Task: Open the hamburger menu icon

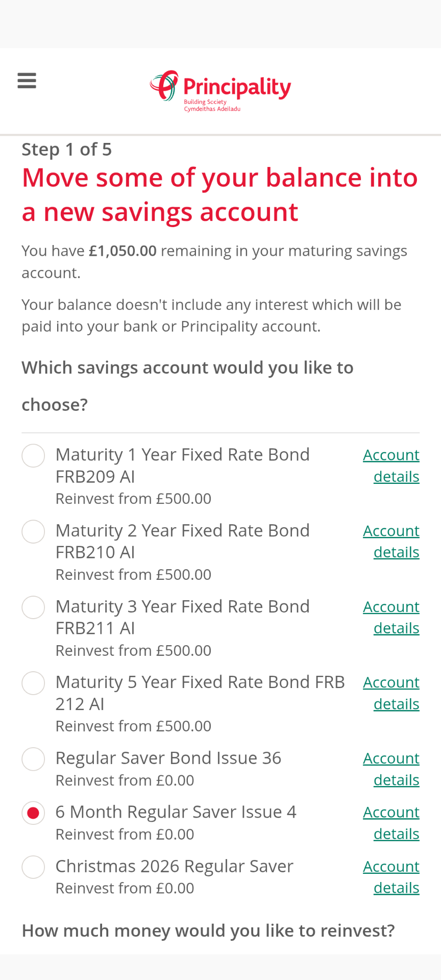Action: point(27,81)
